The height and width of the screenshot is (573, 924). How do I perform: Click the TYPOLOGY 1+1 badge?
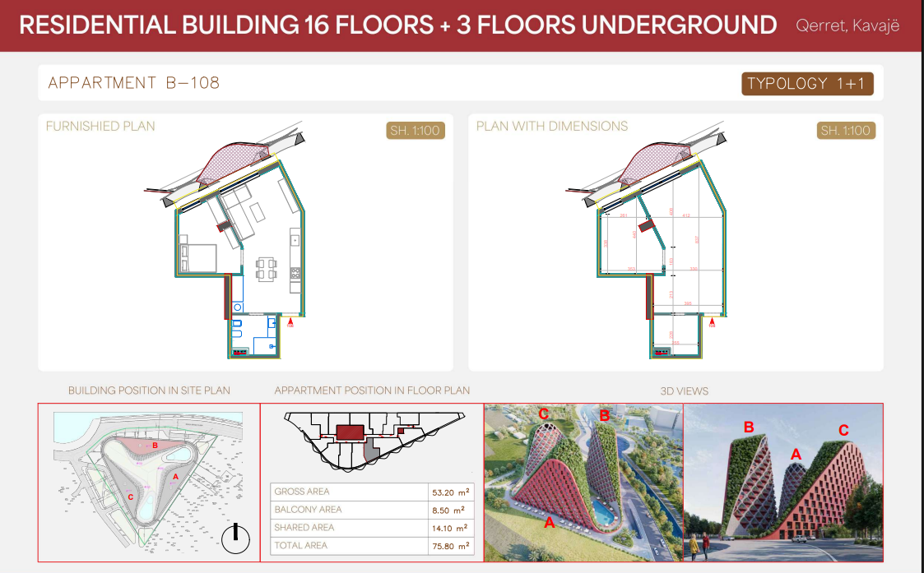pos(806,84)
